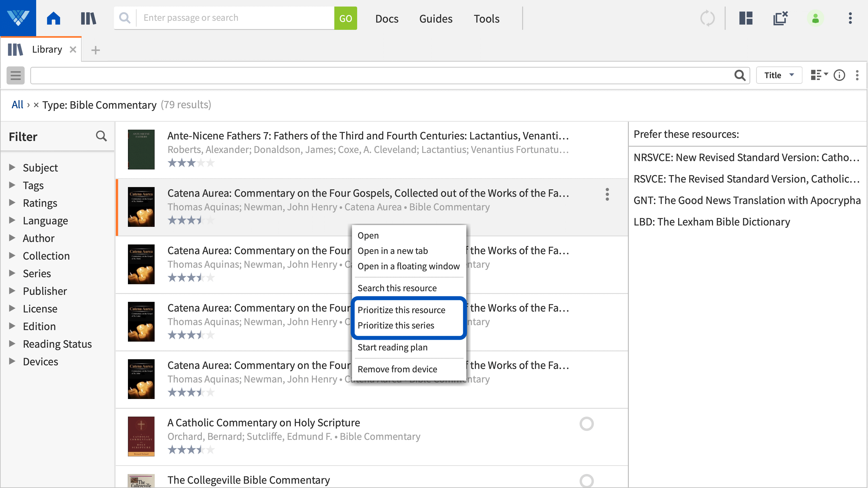
Task: Search within the Filter sidebar
Action: coord(101,136)
